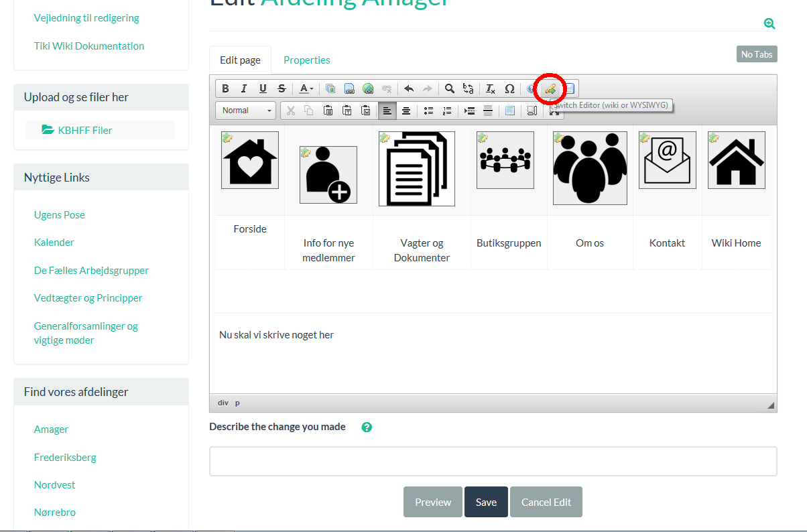Click the Switch Editor icon
807x532 pixels.
[x=550, y=88]
